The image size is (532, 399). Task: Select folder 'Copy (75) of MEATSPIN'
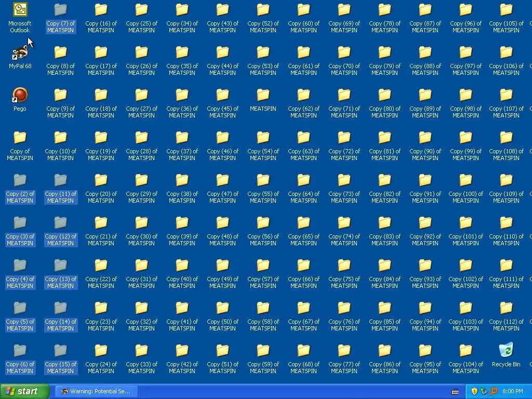click(344, 273)
